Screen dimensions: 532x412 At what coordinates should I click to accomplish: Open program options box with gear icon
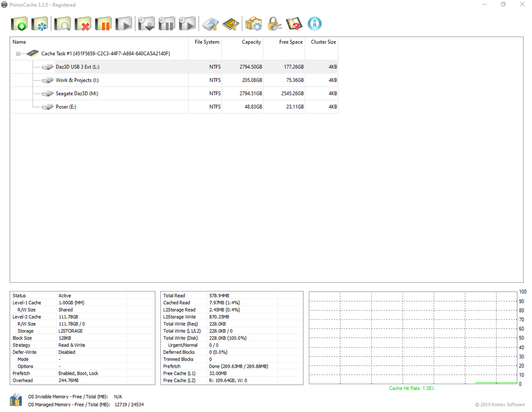[254, 24]
